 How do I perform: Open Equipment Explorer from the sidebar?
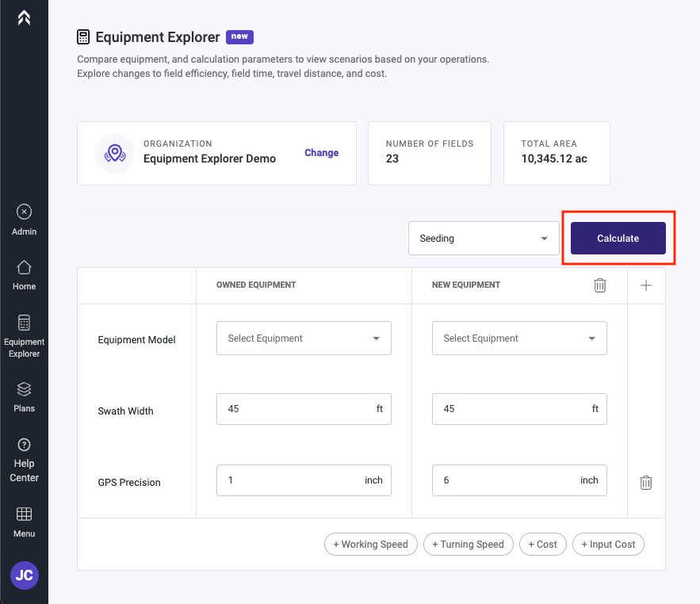coord(24,336)
